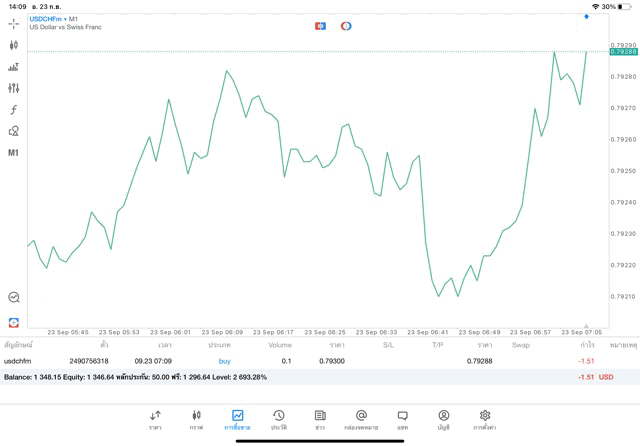This screenshot has width=640, height=447.
Task: Open the mailbox tab with @ icon
Action: point(361,419)
